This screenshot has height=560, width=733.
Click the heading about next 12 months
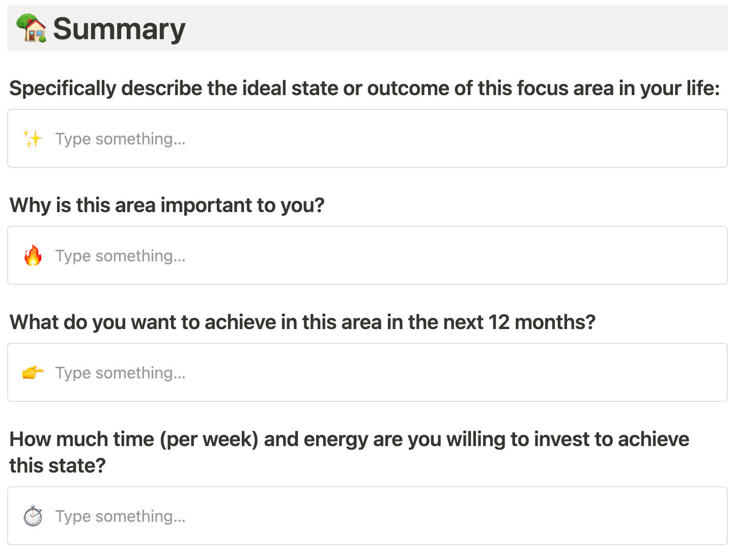tap(303, 322)
